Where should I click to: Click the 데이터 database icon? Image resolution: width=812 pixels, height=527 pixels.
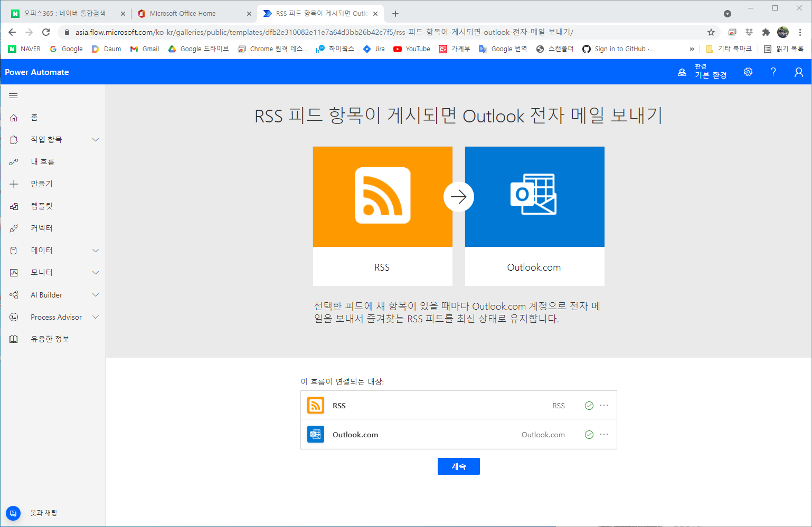coord(14,251)
